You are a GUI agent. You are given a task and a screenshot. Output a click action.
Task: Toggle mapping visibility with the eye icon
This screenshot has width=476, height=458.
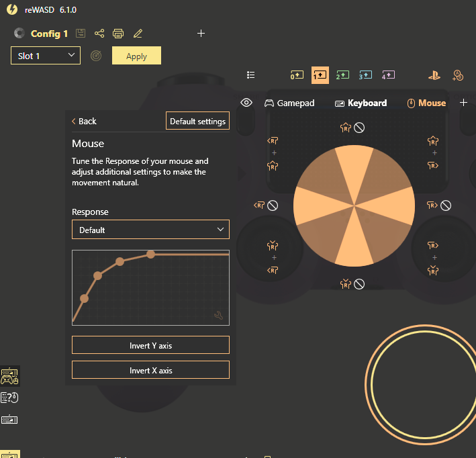[246, 103]
